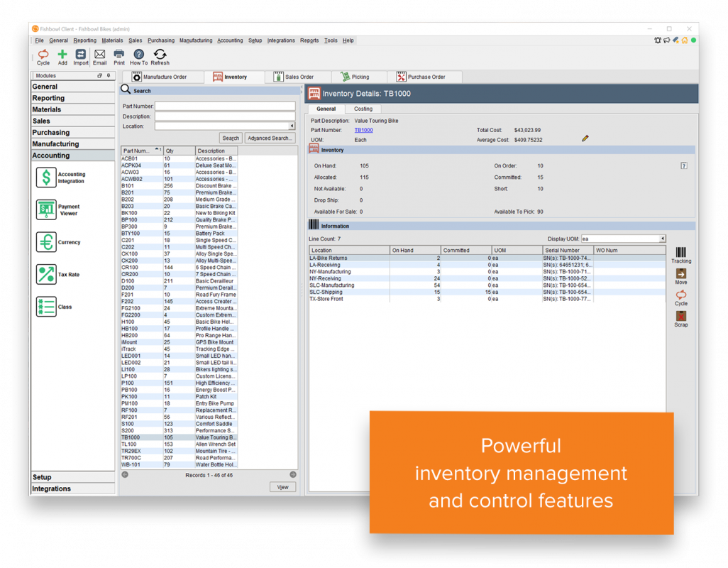Open the TB1000 part number link
Image resolution: width=728 pixels, height=568 pixels.
coord(363,130)
